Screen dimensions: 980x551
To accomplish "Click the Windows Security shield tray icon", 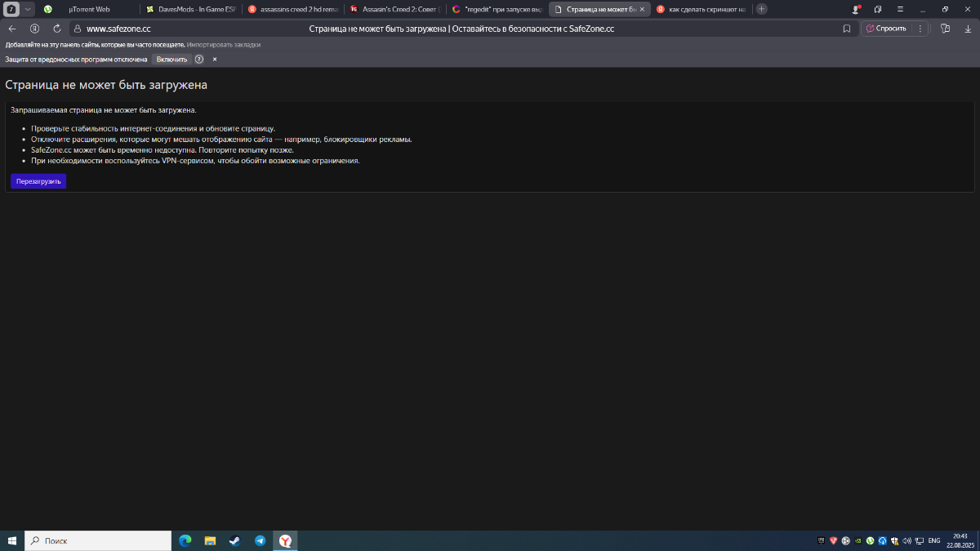I will point(895,540).
